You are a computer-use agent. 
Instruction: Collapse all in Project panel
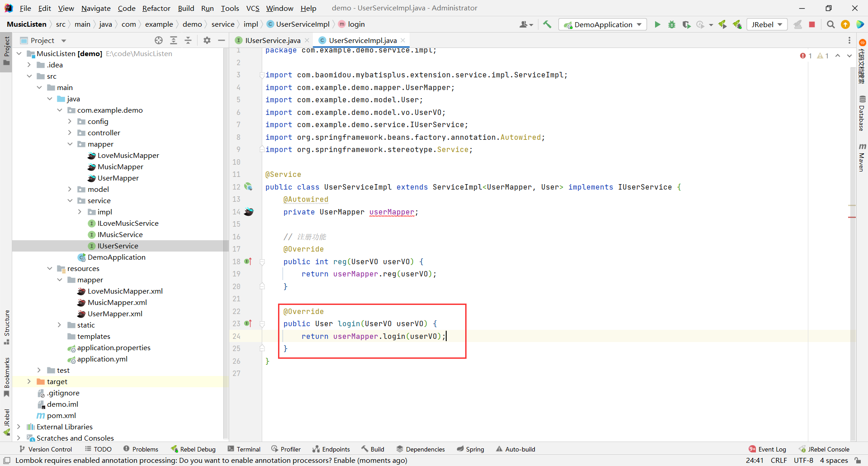pos(188,40)
